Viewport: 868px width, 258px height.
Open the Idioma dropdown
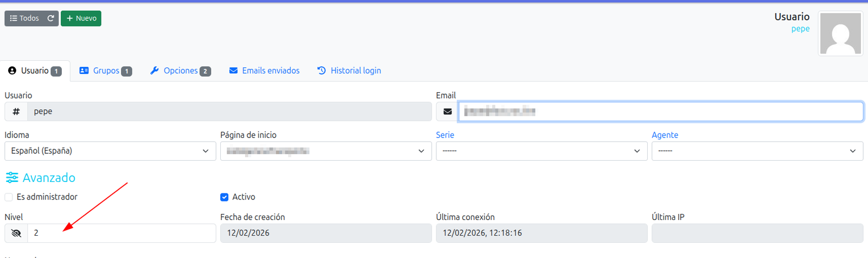pyautogui.click(x=110, y=151)
